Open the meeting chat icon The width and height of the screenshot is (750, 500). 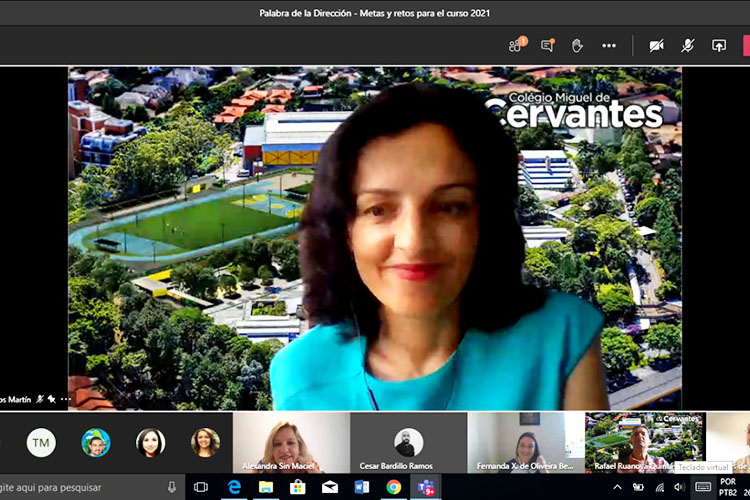coord(547,45)
